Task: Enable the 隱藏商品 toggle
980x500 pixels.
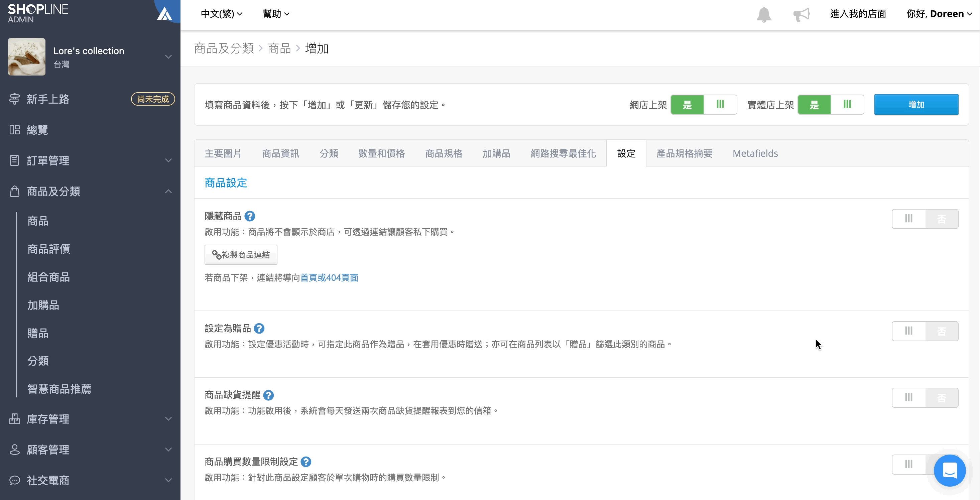Action: tap(925, 219)
